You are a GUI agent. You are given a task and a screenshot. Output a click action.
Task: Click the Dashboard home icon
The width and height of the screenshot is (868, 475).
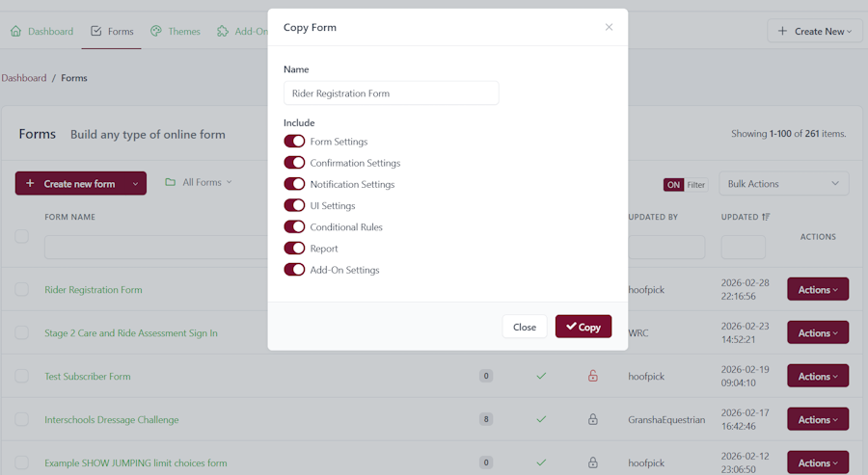[15, 32]
